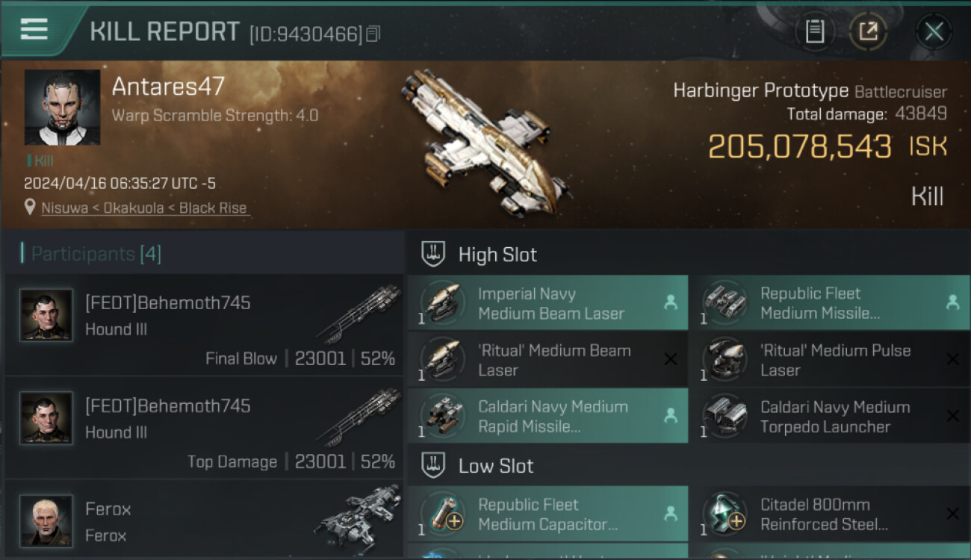Click the Citadel 800mm Reinforced Steel icon
971x560 pixels.
tap(725, 514)
